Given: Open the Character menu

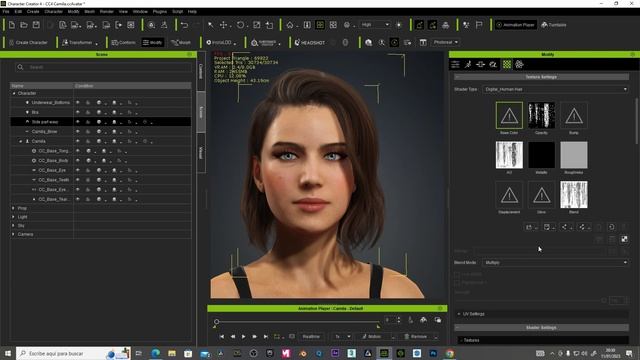Looking at the screenshot, I should click(53, 11).
